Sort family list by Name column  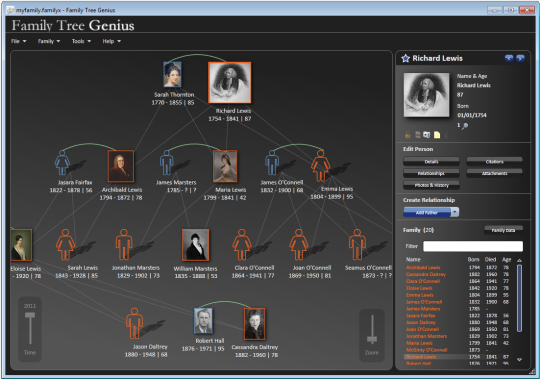point(413,260)
